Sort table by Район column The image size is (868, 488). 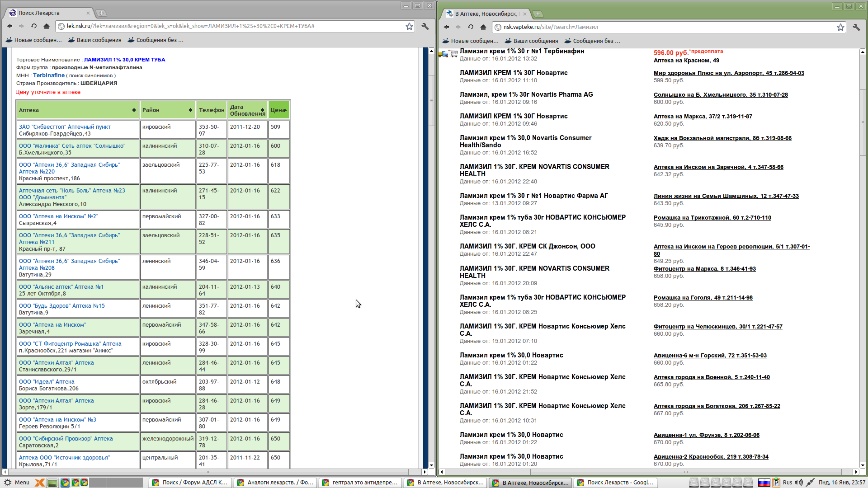point(168,110)
